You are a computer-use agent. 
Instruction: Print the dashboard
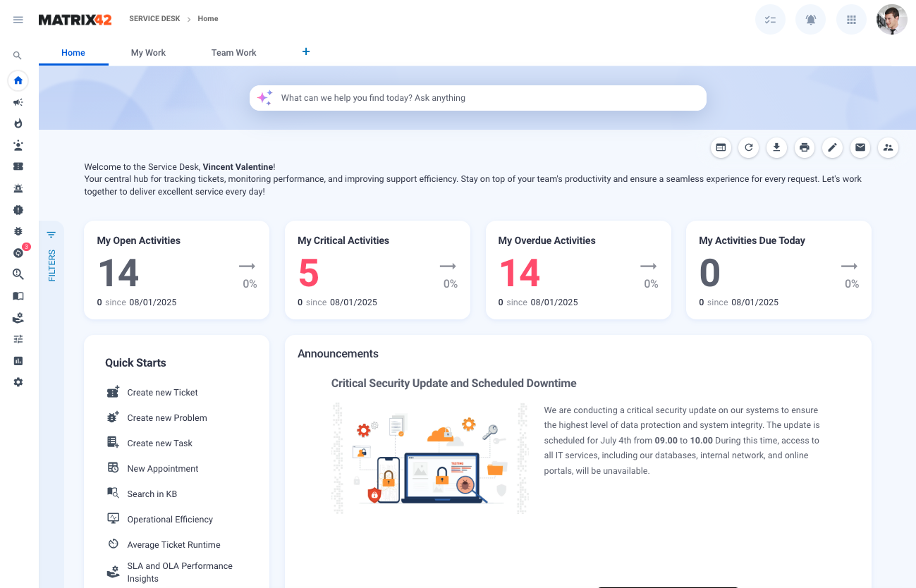[x=805, y=147]
